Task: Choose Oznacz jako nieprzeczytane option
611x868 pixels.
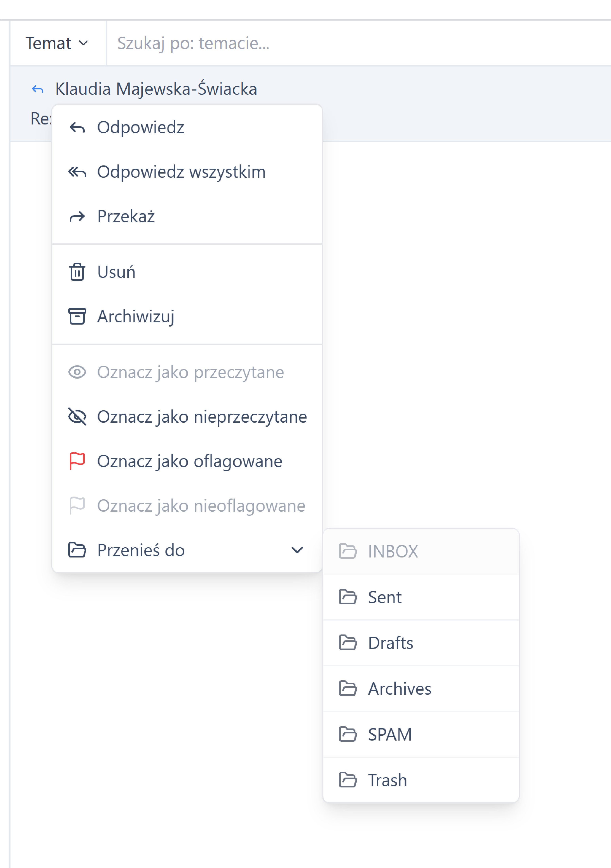Action: point(202,417)
